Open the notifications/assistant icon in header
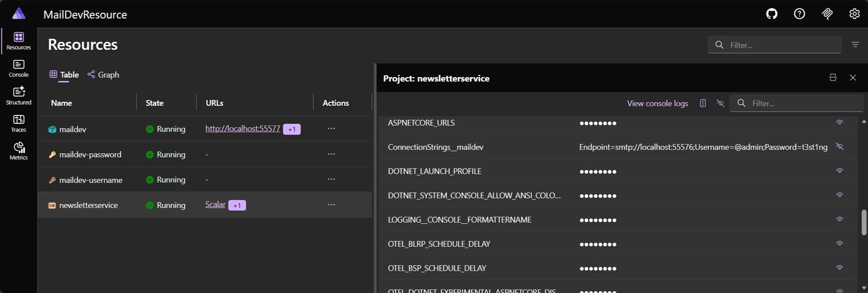The image size is (868, 293). [827, 14]
